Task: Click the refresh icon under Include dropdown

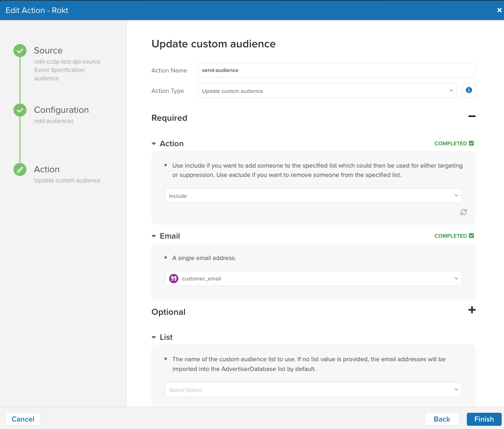Action: coord(464,212)
